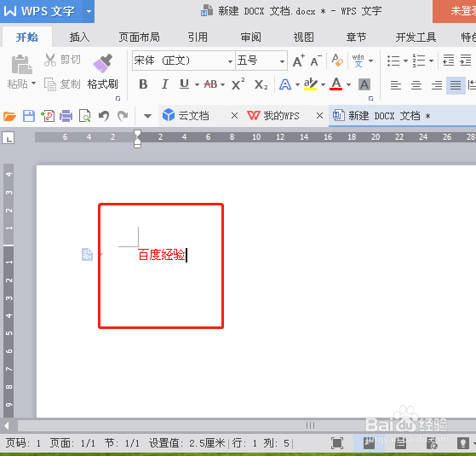Screen dimensions: 476x456
Task: Switch to 我的WPS document tab
Action: click(x=272, y=115)
